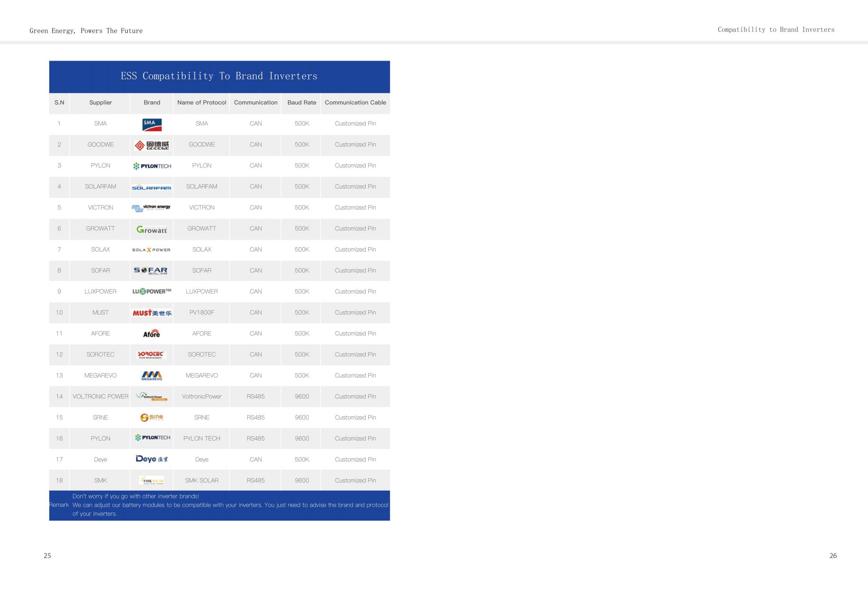Click the LuxPower Tek logo
This screenshot has width=868, height=589.
[x=152, y=291]
